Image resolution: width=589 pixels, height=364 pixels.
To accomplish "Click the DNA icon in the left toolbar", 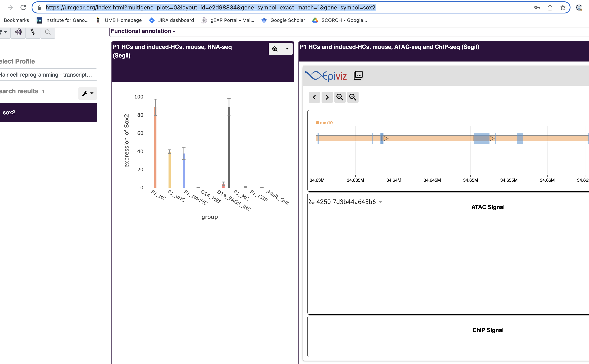I will pos(33,32).
